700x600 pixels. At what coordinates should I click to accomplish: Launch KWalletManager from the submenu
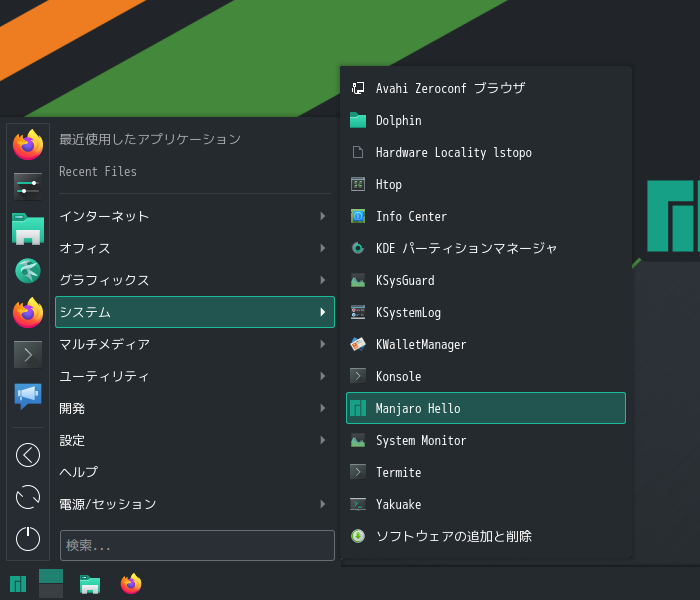pyautogui.click(x=486, y=344)
